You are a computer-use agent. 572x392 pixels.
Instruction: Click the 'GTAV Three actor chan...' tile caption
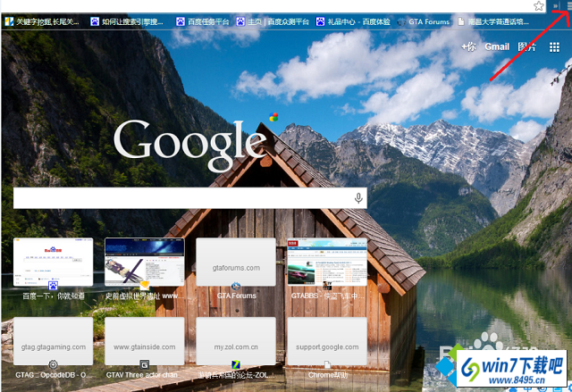click(x=142, y=375)
